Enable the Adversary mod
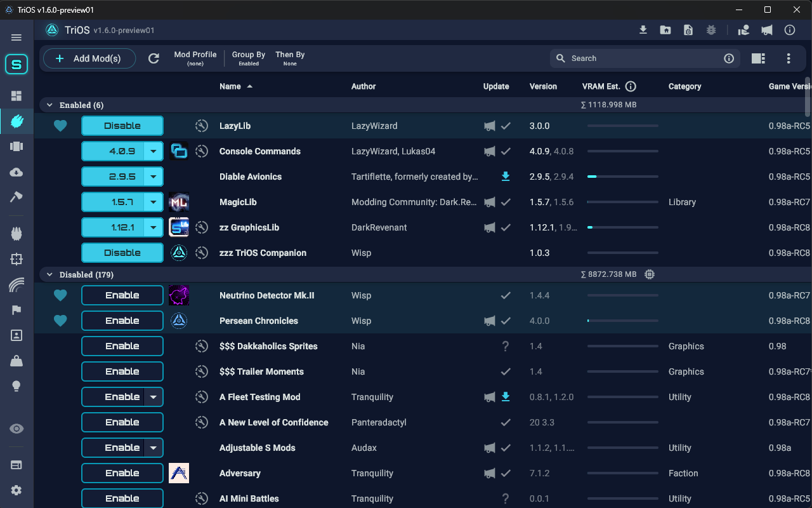Image resolution: width=812 pixels, height=508 pixels. click(122, 473)
